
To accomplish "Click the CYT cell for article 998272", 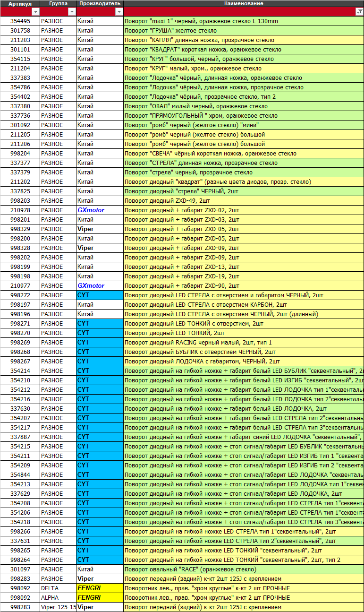I will pos(100,295).
